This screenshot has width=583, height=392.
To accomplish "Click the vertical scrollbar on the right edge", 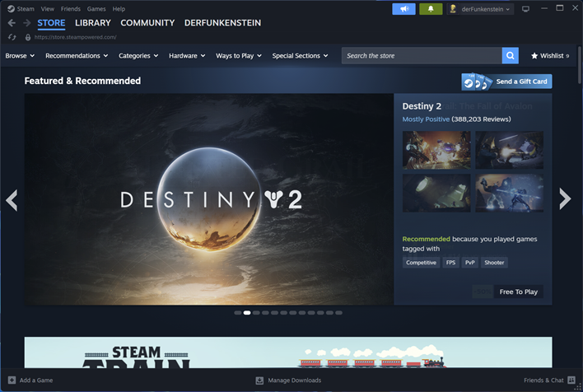I will coord(579,65).
